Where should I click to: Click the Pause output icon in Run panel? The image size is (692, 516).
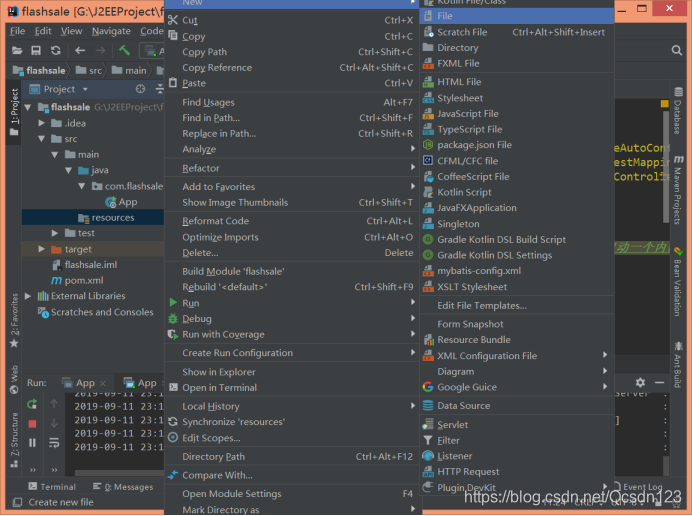(32, 443)
